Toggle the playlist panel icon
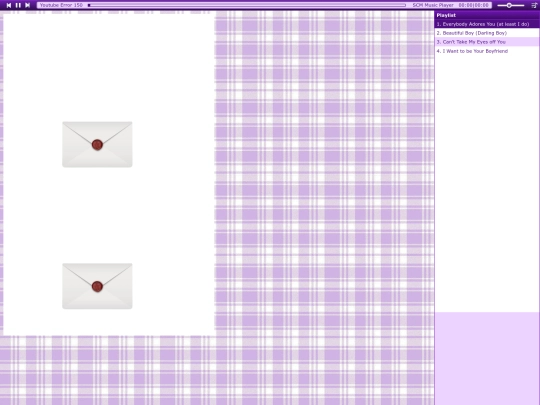The height and width of the screenshot is (405, 540). [534, 5]
